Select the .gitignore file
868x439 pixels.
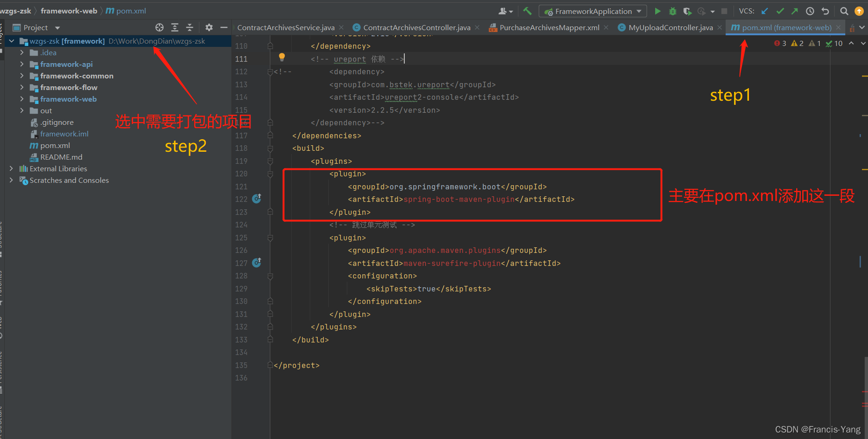coord(57,122)
